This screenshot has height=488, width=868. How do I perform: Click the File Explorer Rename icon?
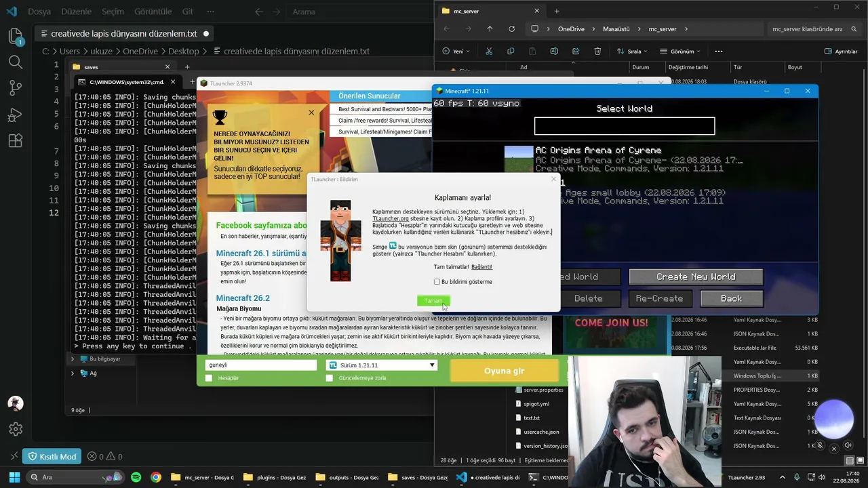coord(554,52)
